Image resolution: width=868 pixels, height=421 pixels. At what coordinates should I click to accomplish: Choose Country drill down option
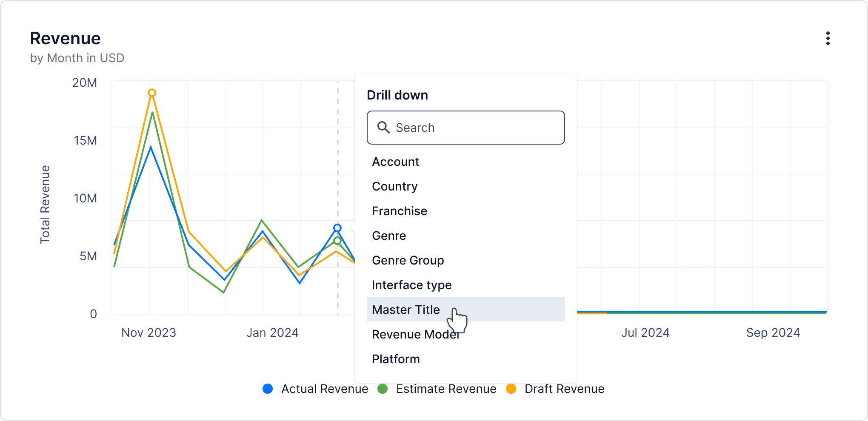tap(394, 186)
